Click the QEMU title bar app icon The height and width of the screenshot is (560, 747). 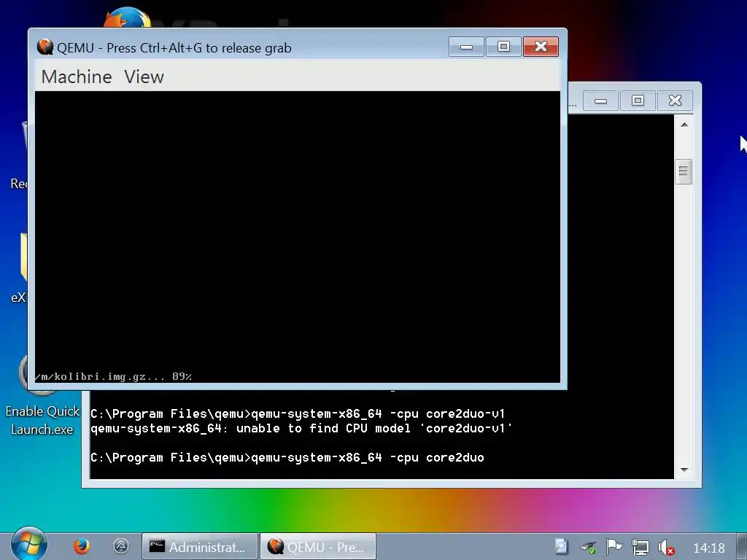pos(44,47)
